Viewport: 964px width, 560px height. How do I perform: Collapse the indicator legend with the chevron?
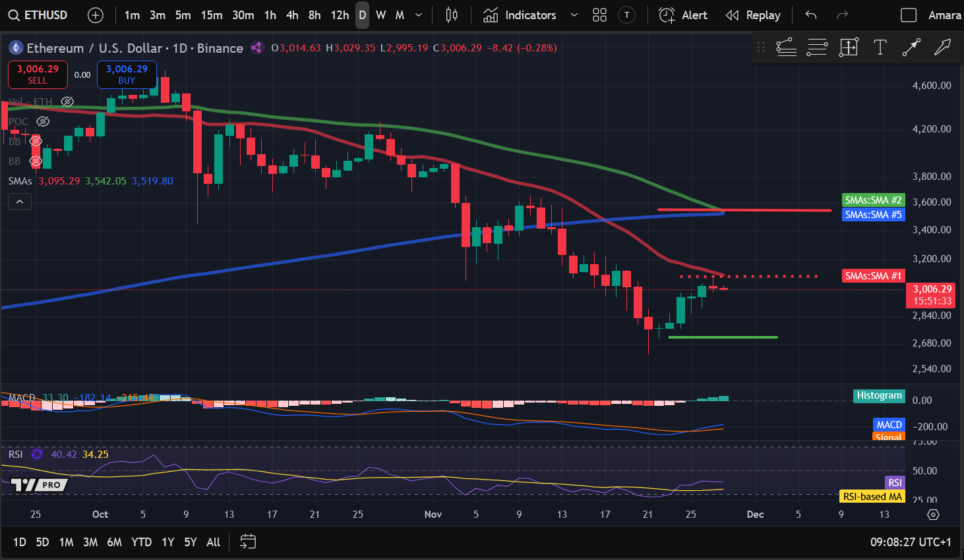[x=19, y=202]
